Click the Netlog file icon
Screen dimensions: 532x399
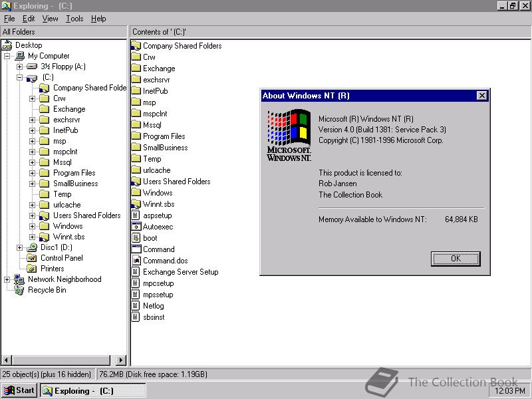pyautogui.click(x=136, y=306)
